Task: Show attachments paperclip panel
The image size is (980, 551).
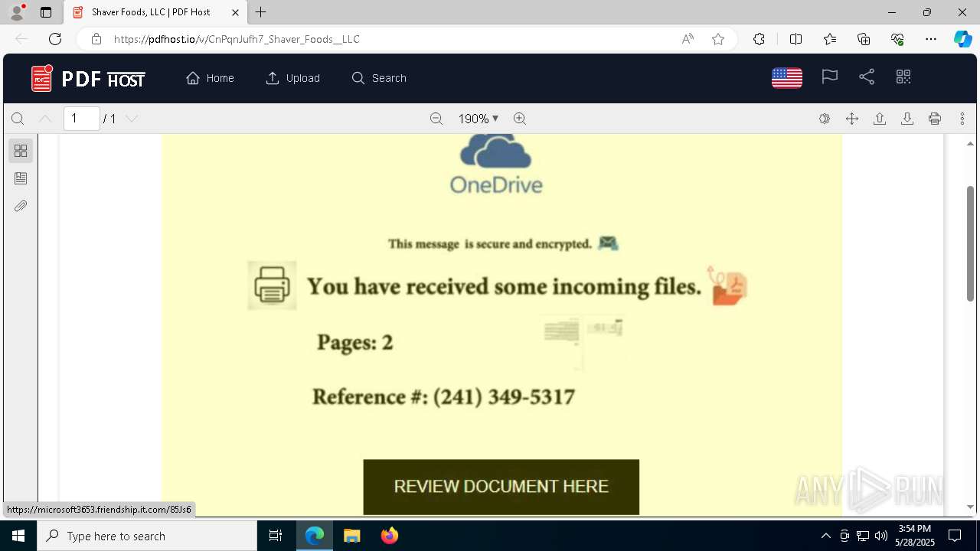Action: [21, 206]
